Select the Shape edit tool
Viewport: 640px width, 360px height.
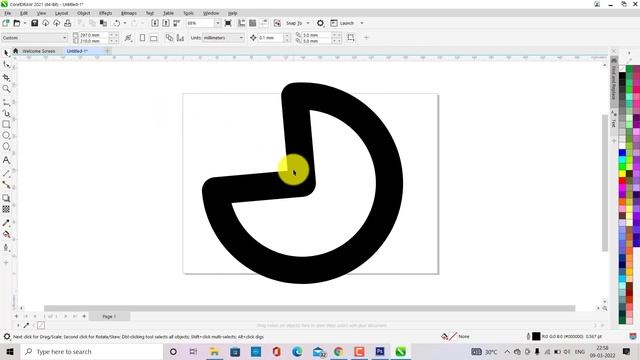coord(6,65)
